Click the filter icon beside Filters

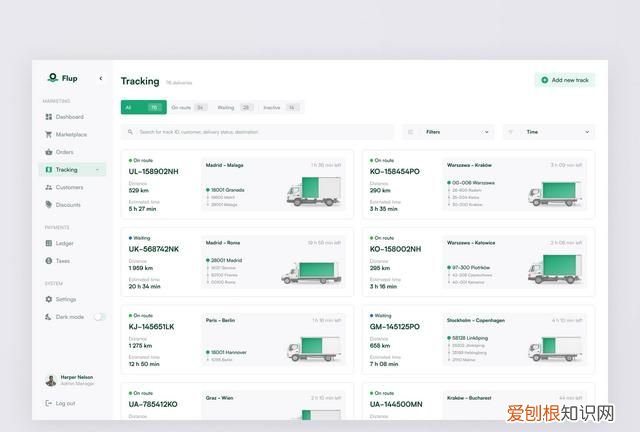click(411, 132)
